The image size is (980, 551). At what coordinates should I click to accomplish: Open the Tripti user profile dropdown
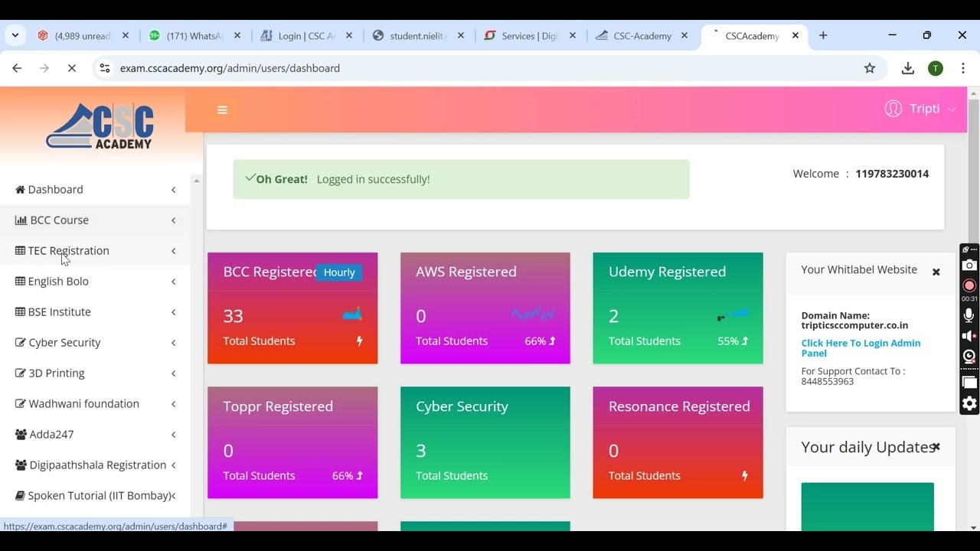point(920,109)
